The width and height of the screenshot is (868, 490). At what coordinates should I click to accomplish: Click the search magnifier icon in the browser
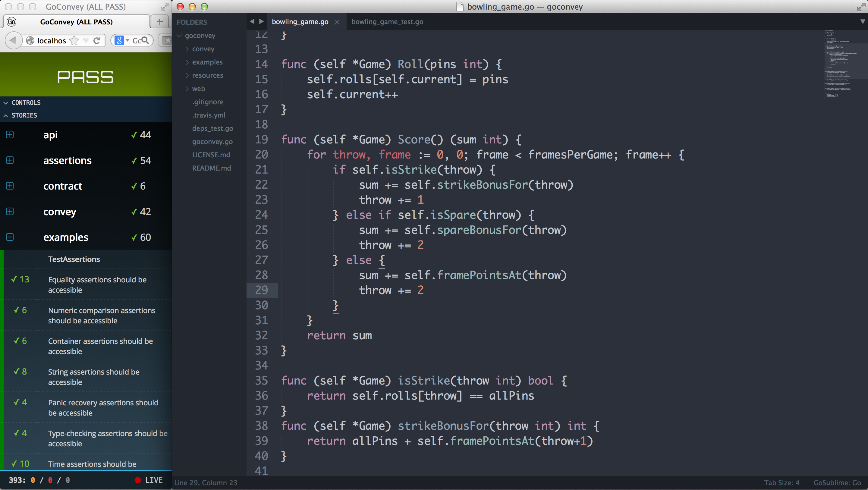coord(145,40)
